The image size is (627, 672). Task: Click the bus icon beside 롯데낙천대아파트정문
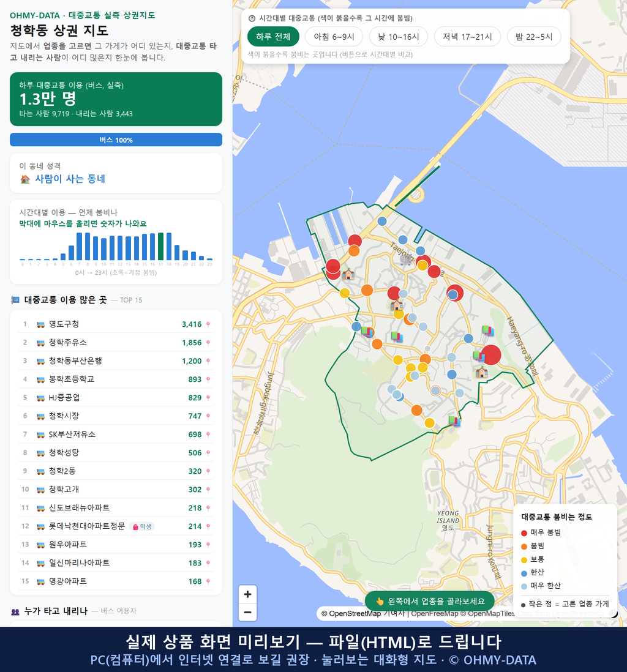(41, 526)
